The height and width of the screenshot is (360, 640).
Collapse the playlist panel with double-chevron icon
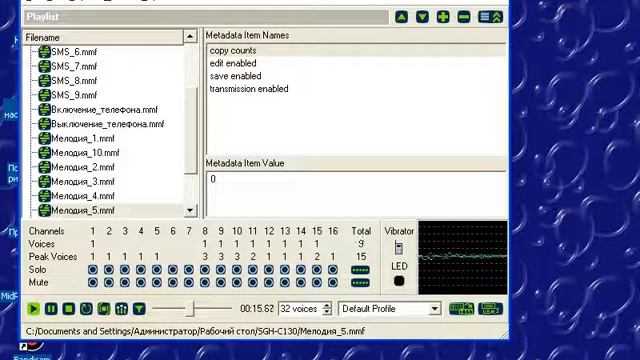pyautogui.click(x=490, y=17)
